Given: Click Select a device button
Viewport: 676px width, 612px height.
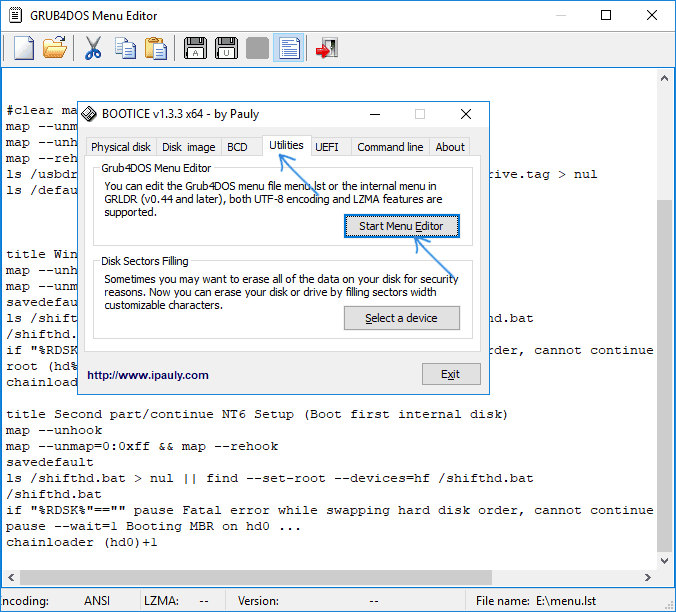Looking at the screenshot, I should 401,318.
